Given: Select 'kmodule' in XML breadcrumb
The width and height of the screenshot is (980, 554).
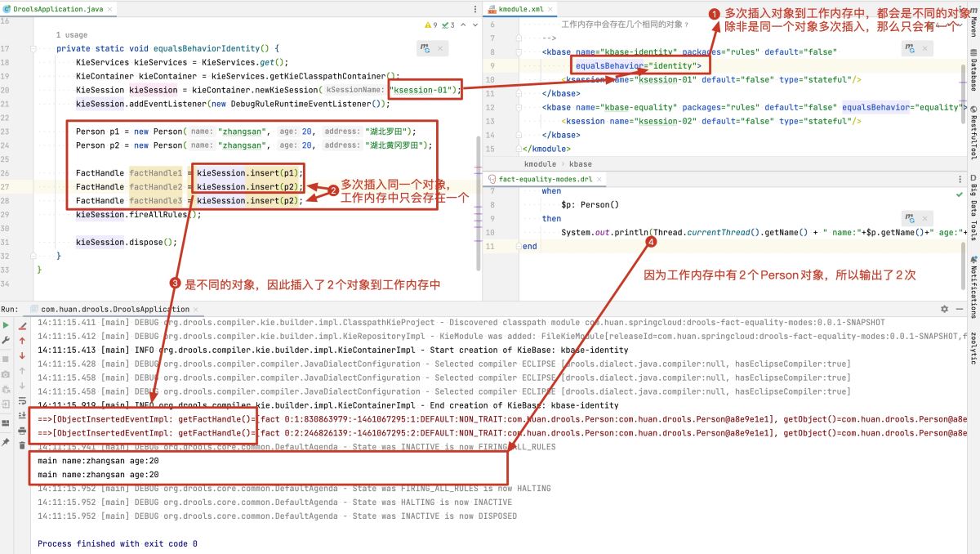Looking at the screenshot, I should pos(541,163).
